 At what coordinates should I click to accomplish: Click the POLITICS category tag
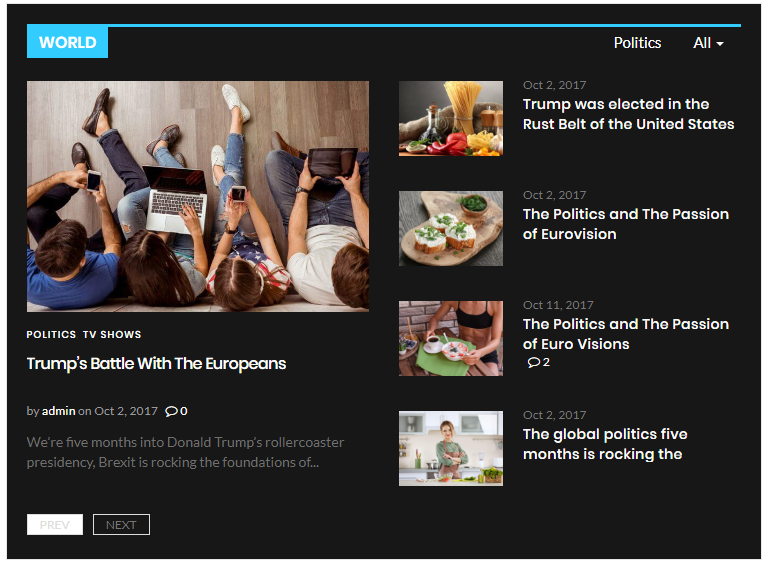(x=51, y=335)
